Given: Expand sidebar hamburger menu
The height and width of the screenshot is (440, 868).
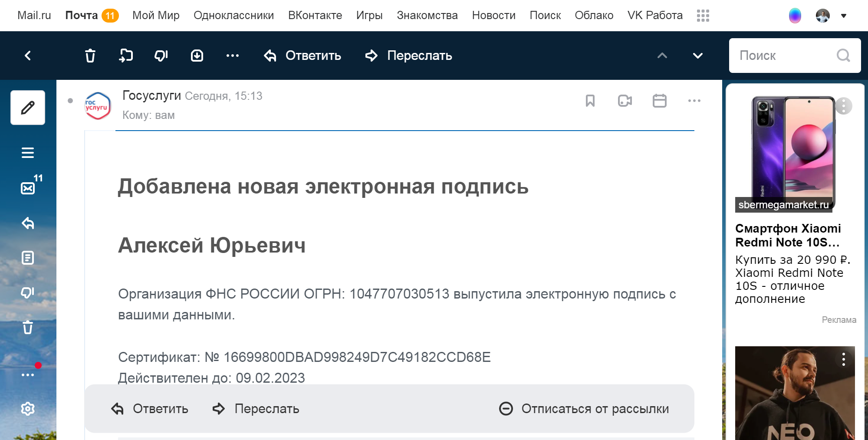Looking at the screenshot, I should [x=28, y=153].
